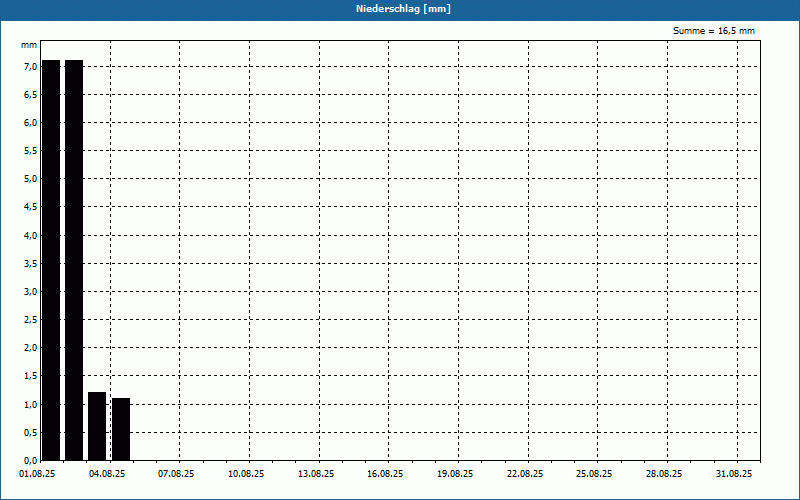
Task: Click the 4,0 axis value
Action: pyautogui.click(x=30, y=236)
